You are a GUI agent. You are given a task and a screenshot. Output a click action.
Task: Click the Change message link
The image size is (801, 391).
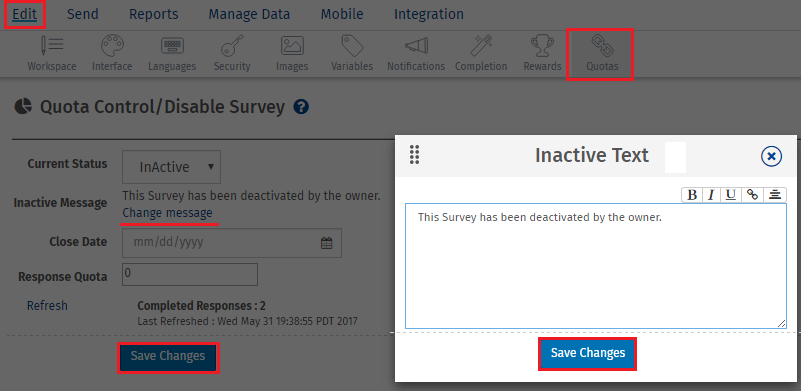[168, 213]
